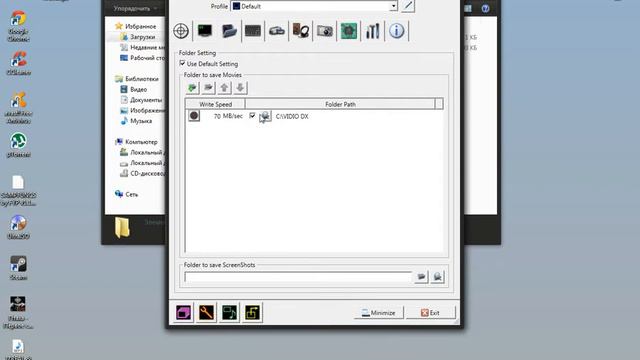Open the disc image desktop shortcut

18,227
